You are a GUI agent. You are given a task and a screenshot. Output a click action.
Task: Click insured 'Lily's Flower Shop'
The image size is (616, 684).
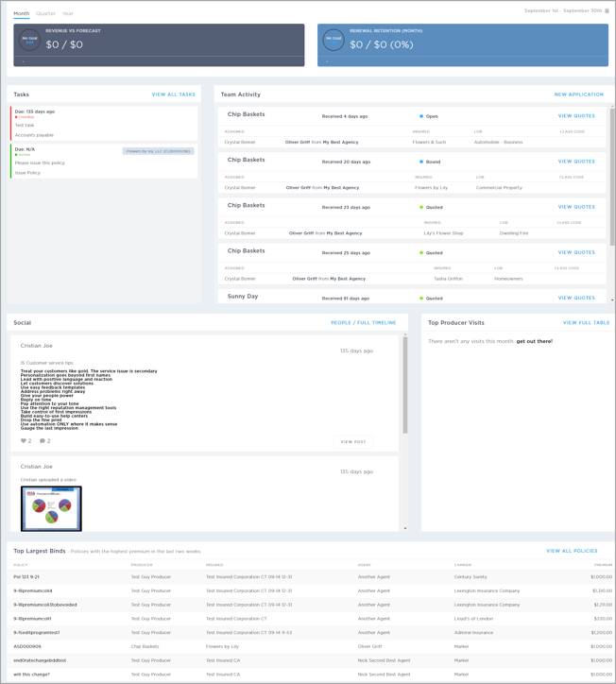pos(443,233)
